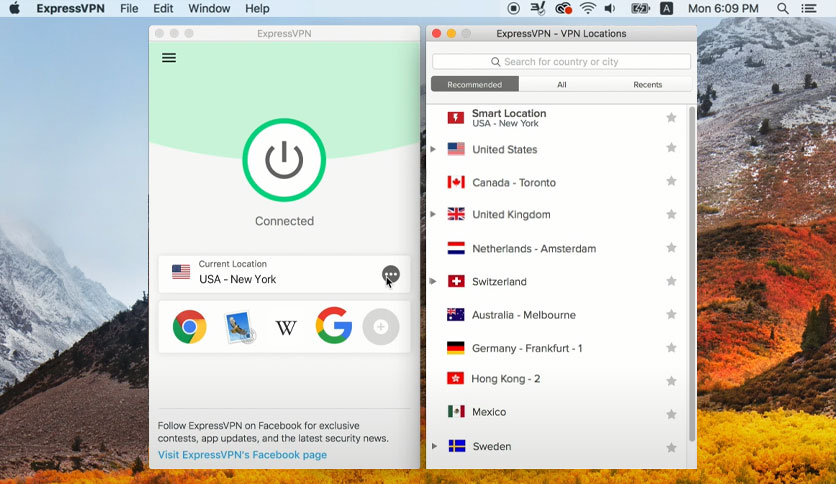Open the ExpressVPN application menu
Viewport: 836px width, 484px height.
(70, 9)
